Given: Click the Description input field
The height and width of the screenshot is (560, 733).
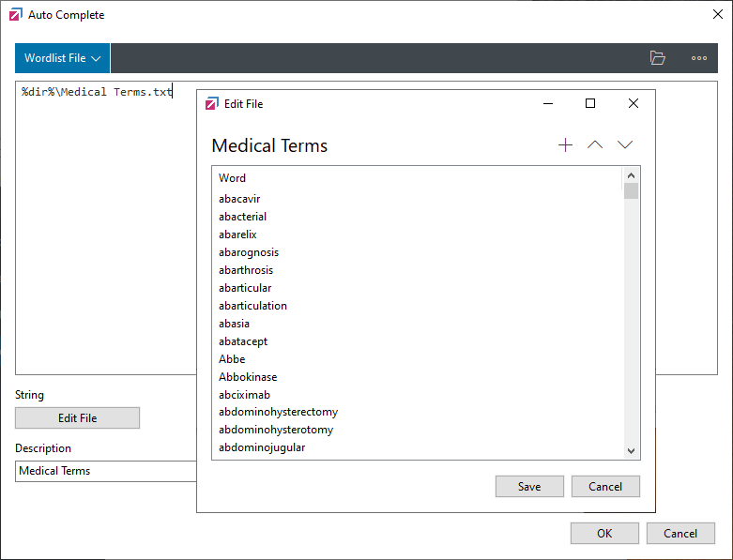Looking at the screenshot, I should tap(105, 471).
